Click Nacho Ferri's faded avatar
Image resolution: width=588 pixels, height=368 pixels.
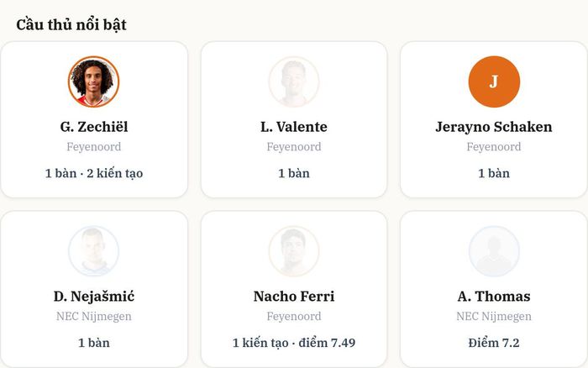[x=294, y=251]
